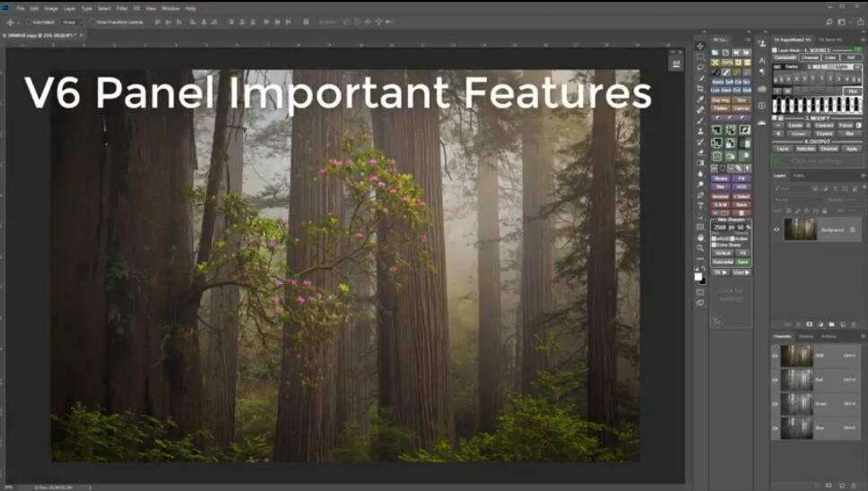Select the Move tool in toolbar

pyautogui.click(x=700, y=47)
